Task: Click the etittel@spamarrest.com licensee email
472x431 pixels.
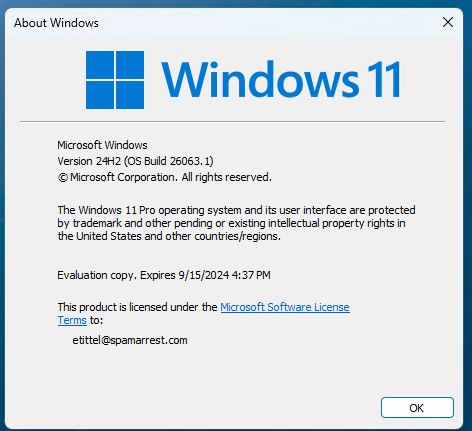Action: tap(130, 340)
